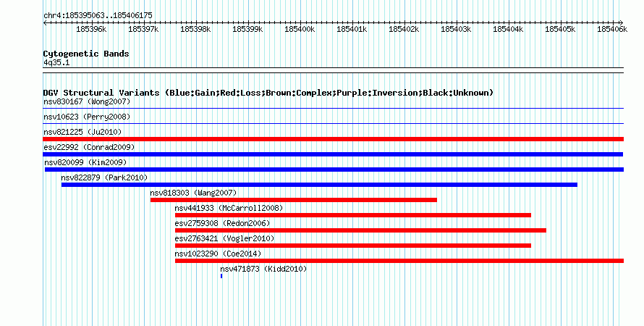Click the DGV Structural Variants track title
This screenshot has width=644, height=326.
click(268, 93)
